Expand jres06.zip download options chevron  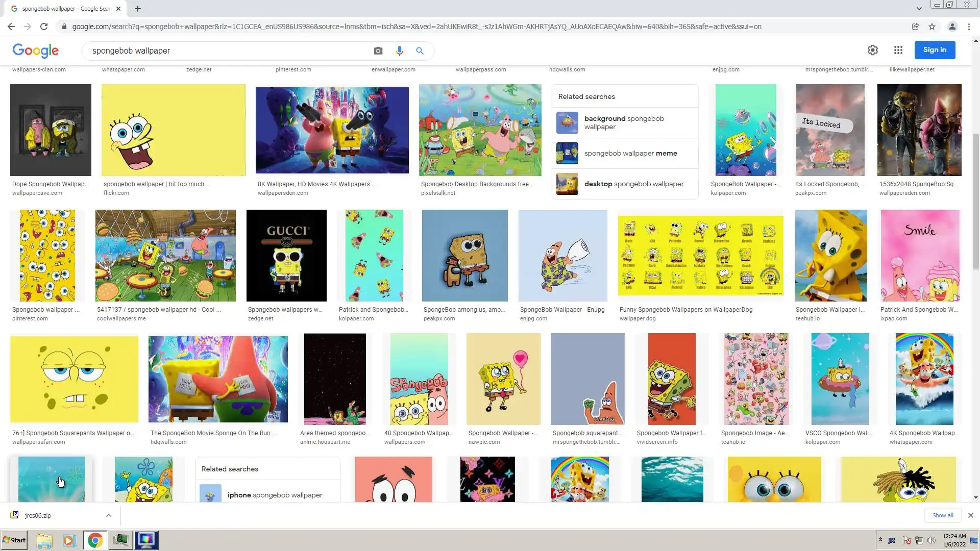pyautogui.click(x=109, y=515)
